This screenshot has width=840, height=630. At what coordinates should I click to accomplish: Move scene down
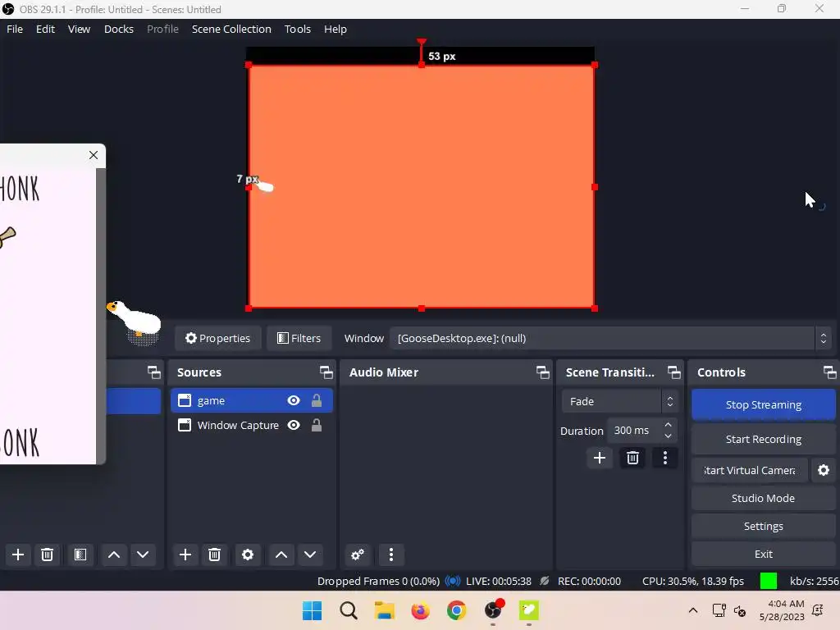click(x=143, y=555)
